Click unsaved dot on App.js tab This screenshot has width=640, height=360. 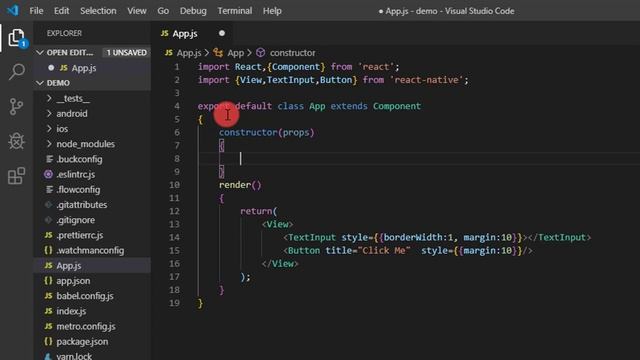(222, 33)
